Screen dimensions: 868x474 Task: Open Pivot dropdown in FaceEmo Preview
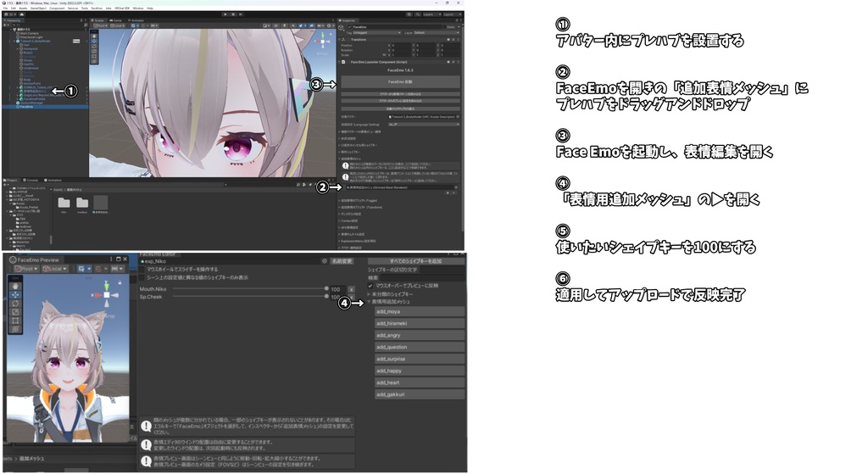pos(25,269)
